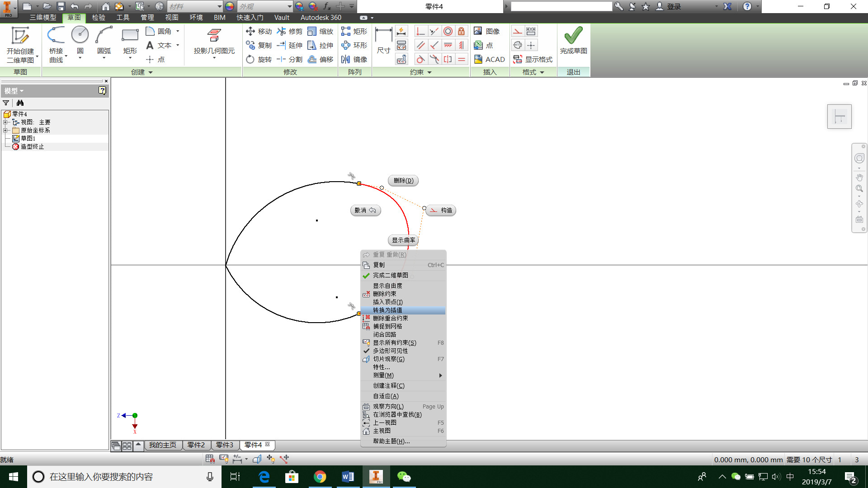
Task: Open the 外观 appearance dropdown
Action: point(290,6)
